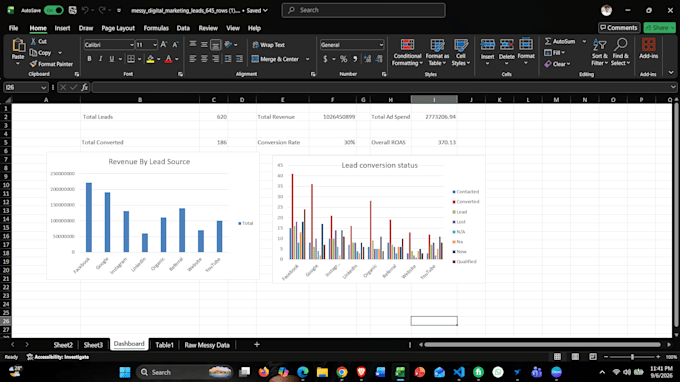Add a new sheet with plus button
680x382 pixels.
(257, 345)
